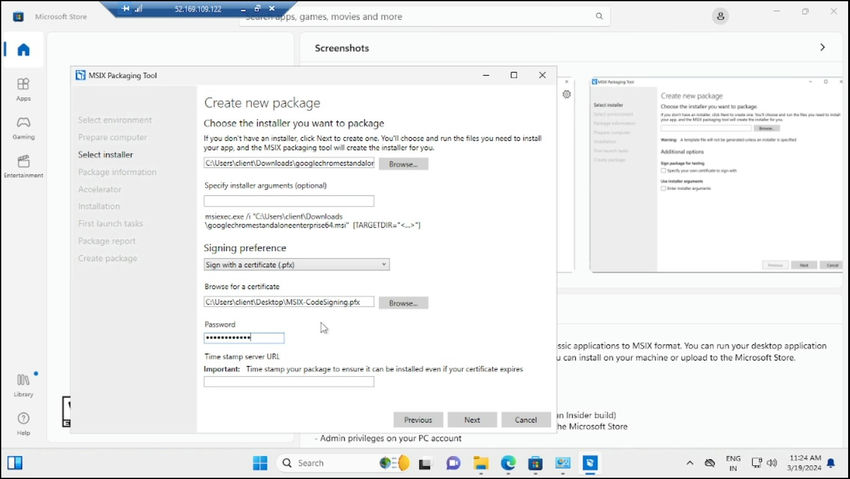Screen dimensions: 850x479
Task: Cancel the package creation
Action: coord(526,420)
